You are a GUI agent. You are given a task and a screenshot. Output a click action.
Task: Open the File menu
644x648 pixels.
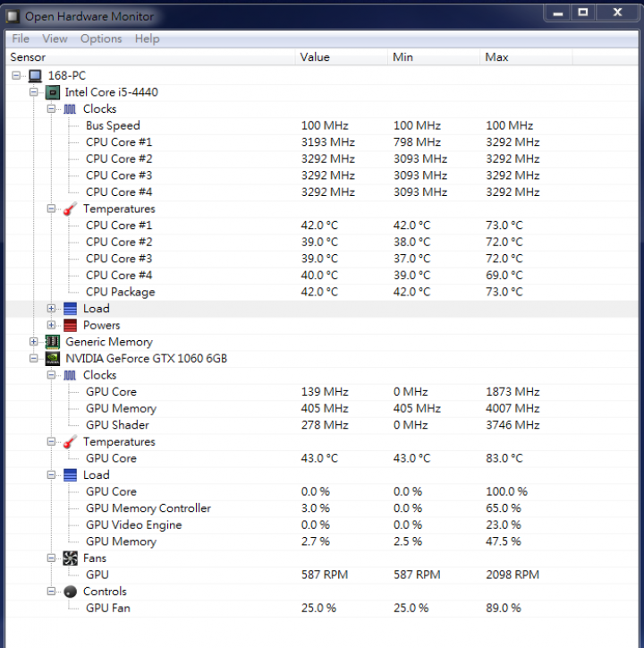(x=21, y=38)
